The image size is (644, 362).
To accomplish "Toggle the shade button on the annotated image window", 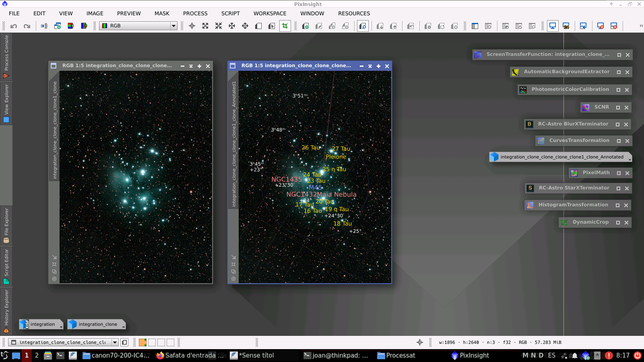I will (370, 66).
